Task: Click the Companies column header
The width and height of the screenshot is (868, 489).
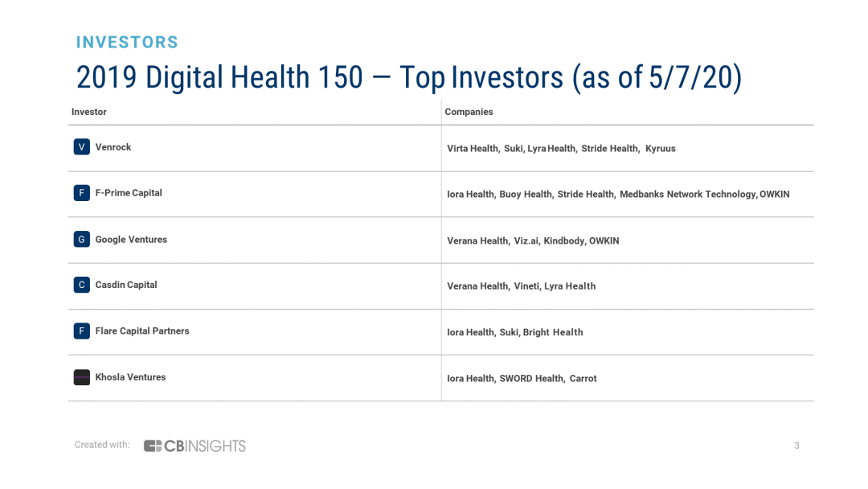Action: [469, 112]
